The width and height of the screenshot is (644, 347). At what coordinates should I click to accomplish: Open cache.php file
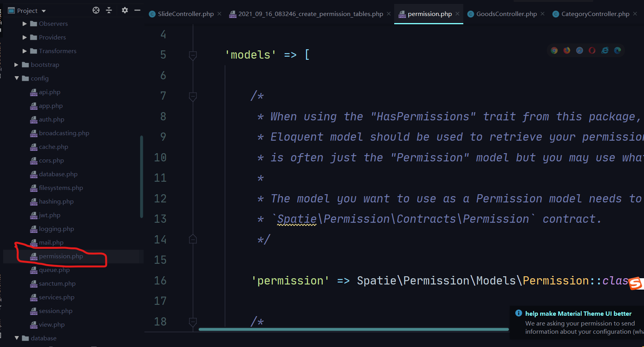click(53, 147)
